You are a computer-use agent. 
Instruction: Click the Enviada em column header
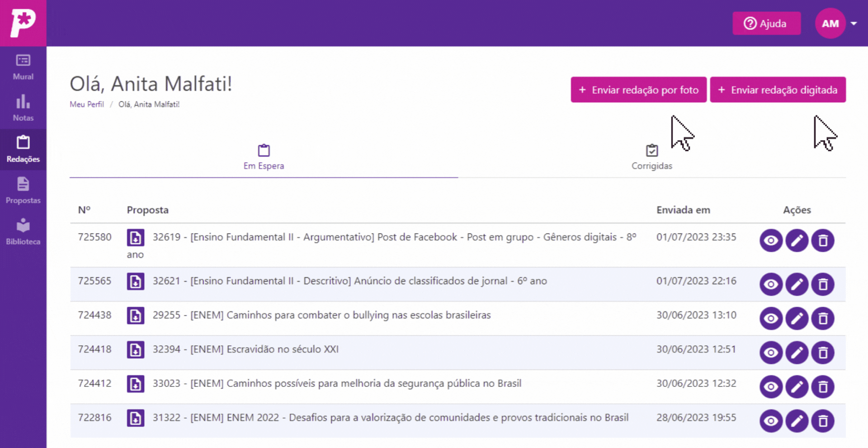683,210
